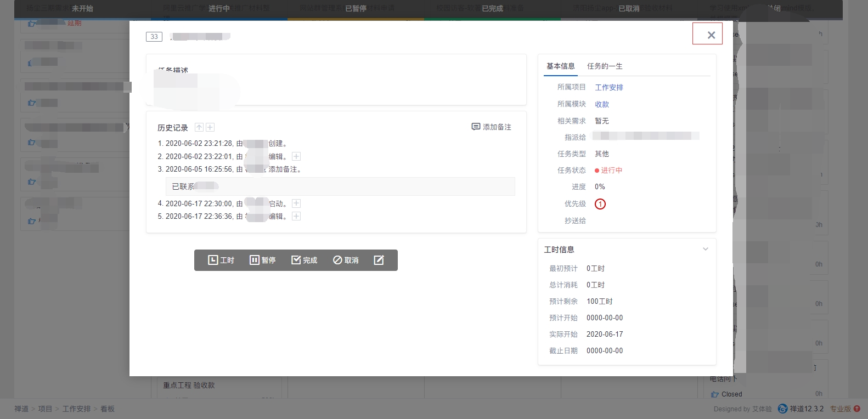Open the 工作安排 project link
The image size is (868, 419).
(609, 87)
